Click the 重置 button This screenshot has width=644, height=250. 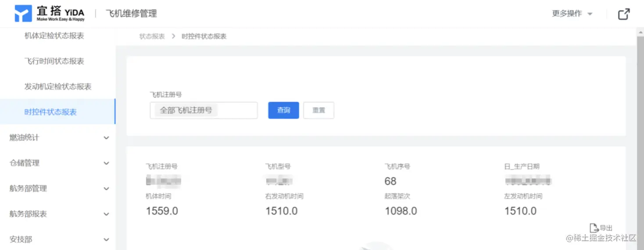pos(319,110)
